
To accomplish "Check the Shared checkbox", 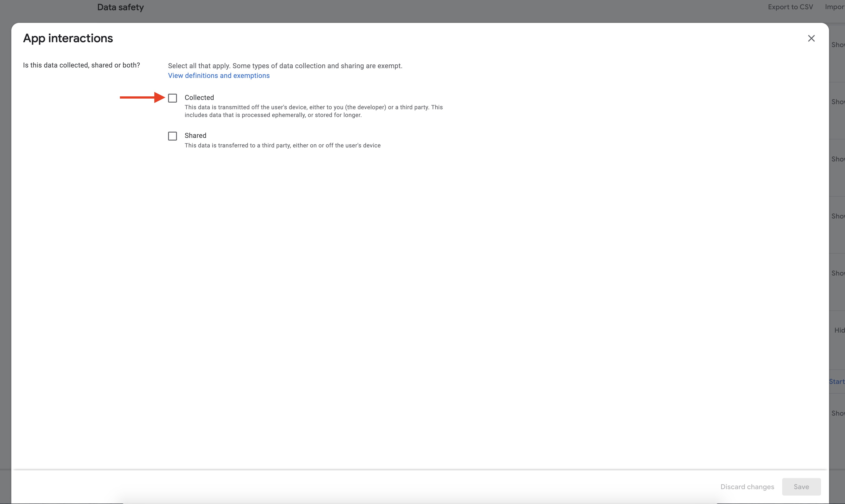I will pos(173,136).
